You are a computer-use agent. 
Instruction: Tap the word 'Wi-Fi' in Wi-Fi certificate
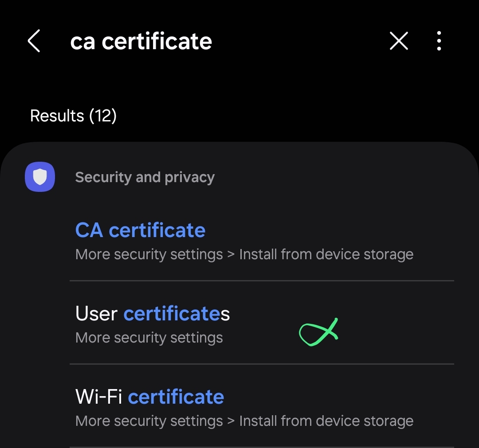click(x=98, y=397)
